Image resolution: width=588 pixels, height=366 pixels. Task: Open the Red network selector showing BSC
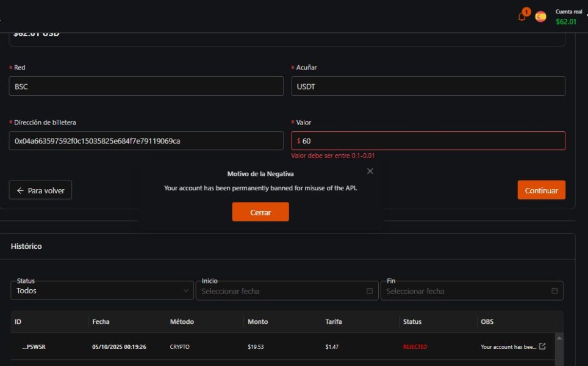click(146, 87)
